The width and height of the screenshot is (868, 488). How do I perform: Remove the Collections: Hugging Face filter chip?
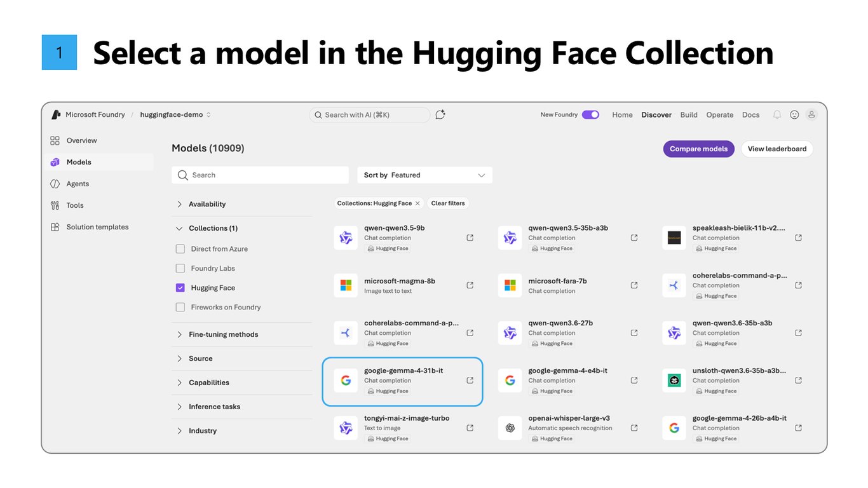click(x=417, y=203)
